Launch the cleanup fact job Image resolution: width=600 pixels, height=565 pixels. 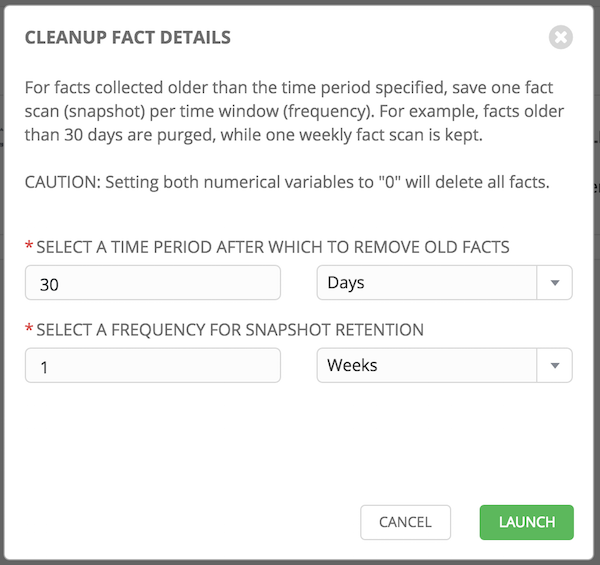click(x=527, y=522)
